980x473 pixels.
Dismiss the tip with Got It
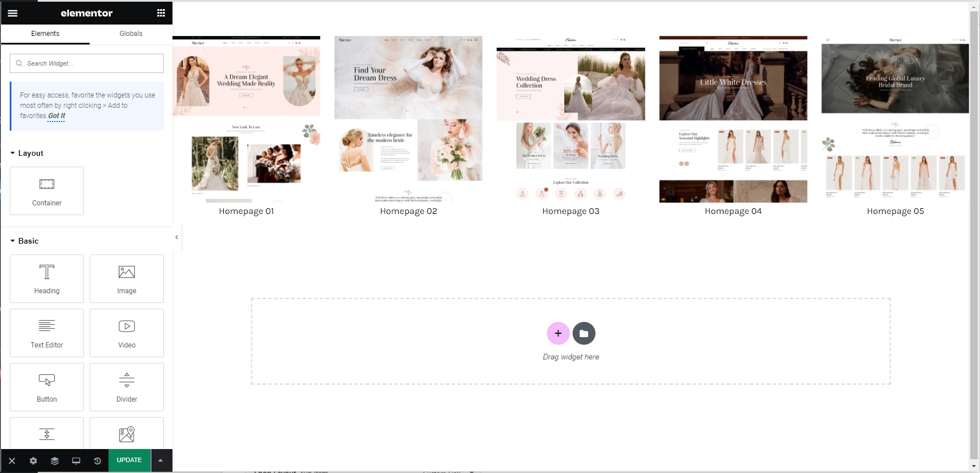tap(57, 116)
